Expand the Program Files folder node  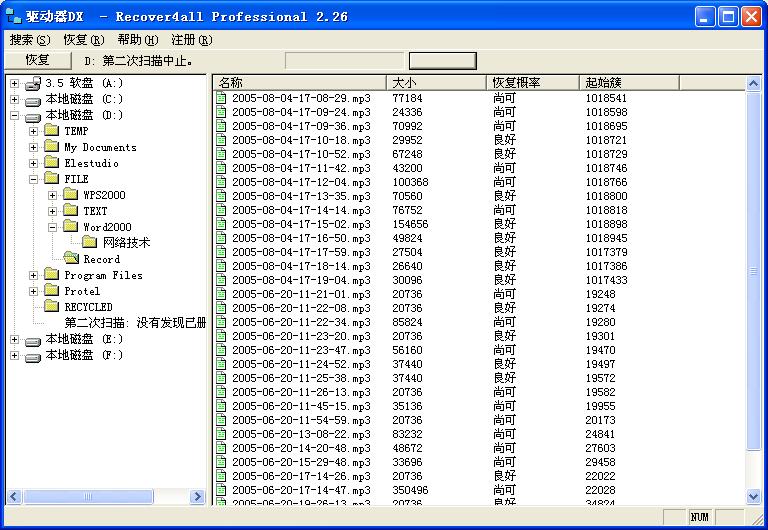click(x=33, y=275)
